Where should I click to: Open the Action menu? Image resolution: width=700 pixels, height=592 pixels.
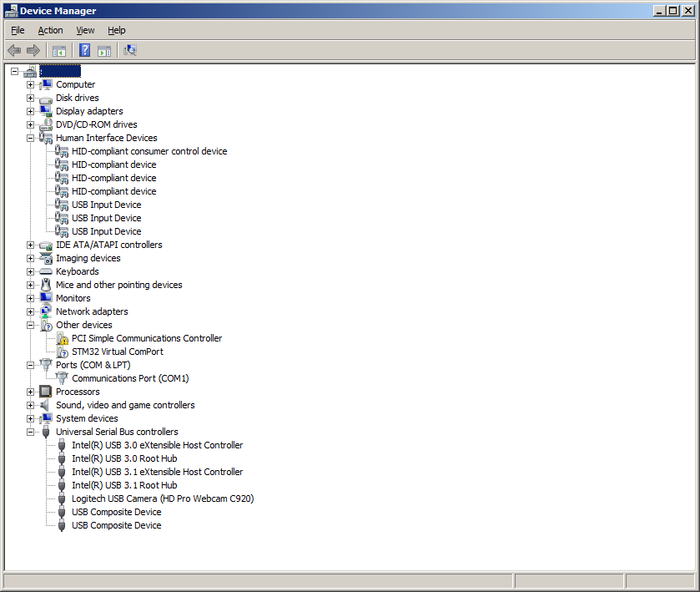click(x=50, y=30)
